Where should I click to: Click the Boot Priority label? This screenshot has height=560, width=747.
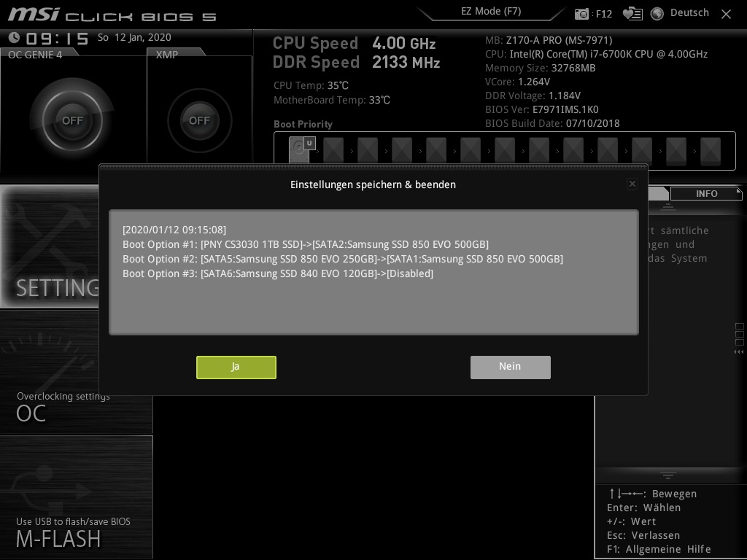tap(303, 124)
